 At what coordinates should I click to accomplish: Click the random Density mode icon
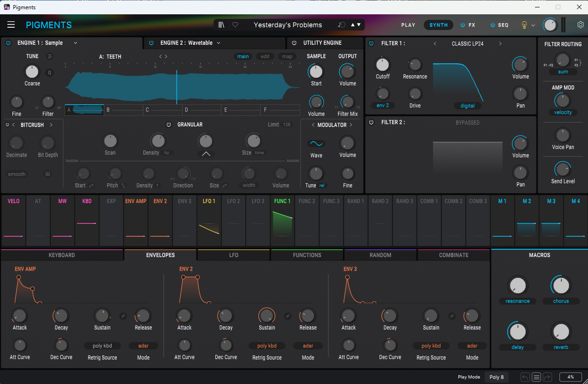coord(158,186)
